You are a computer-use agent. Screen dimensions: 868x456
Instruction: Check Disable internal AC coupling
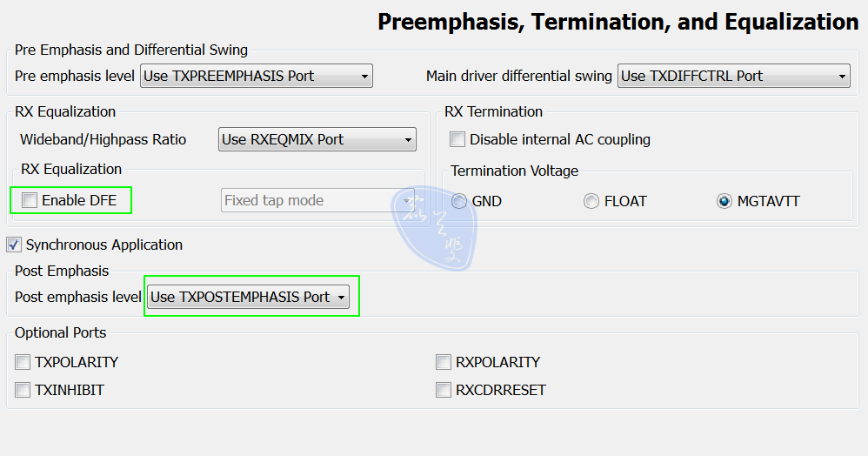[457, 139]
